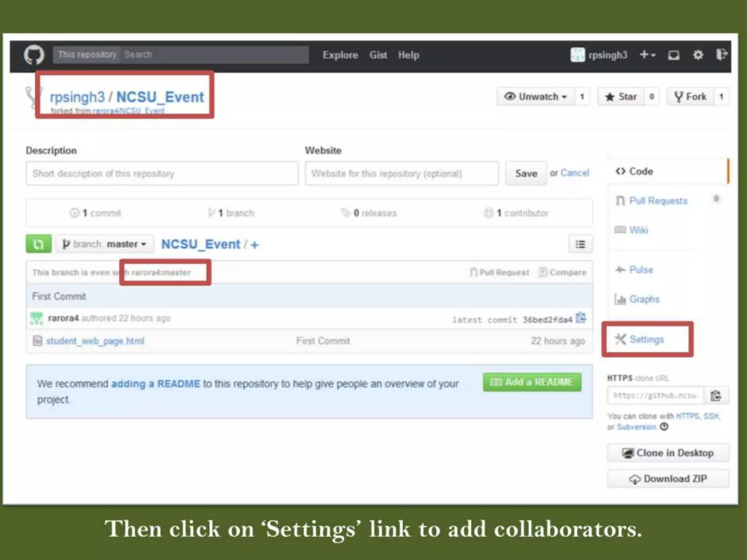747x560 pixels.
Task: Open account settings gear icon
Action: (x=698, y=55)
